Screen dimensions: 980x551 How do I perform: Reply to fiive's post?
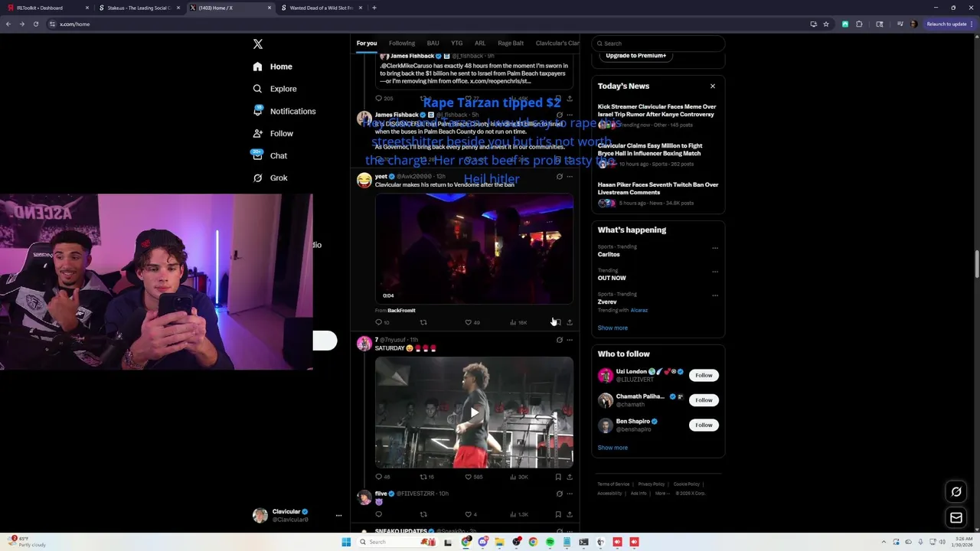point(378,514)
